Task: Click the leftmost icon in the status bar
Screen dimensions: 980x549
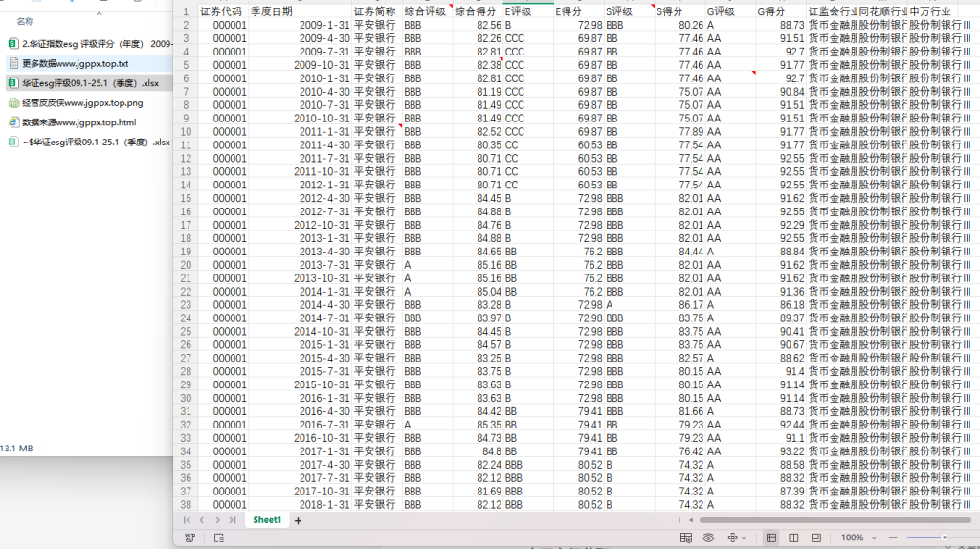Action: [x=190, y=538]
